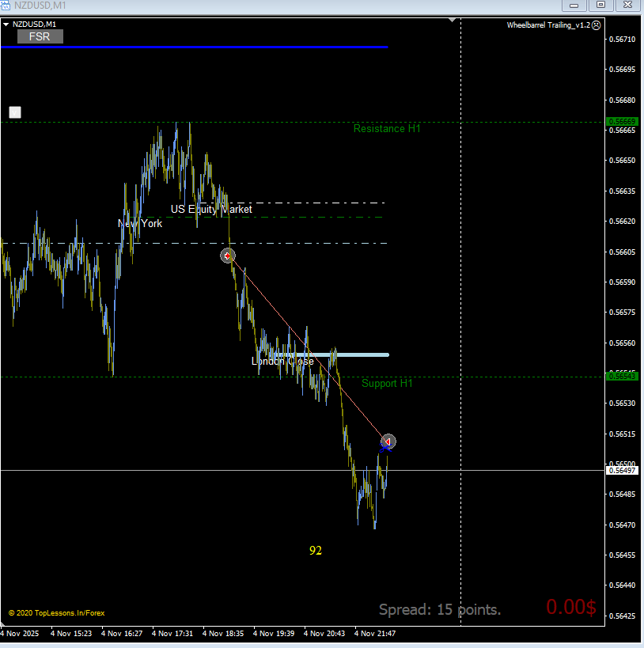Viewport: 644px width, 648px height.
Task: Click the red 0.00$ profit value
Action: 571,607
